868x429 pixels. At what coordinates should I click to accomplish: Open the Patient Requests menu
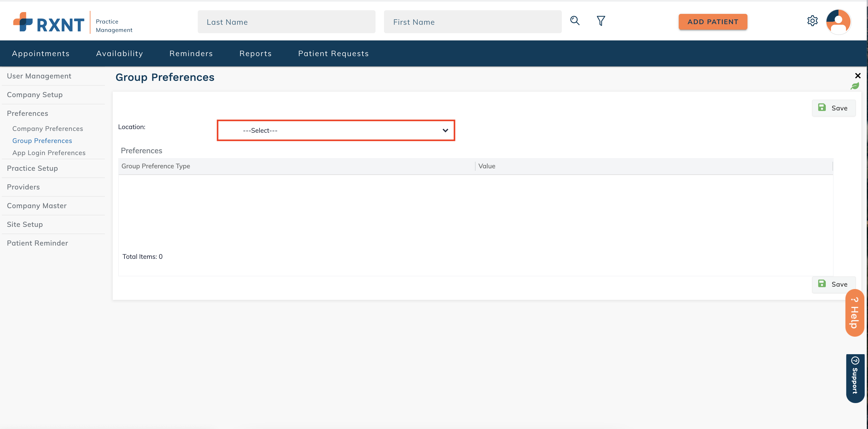[x=333, y=53]
